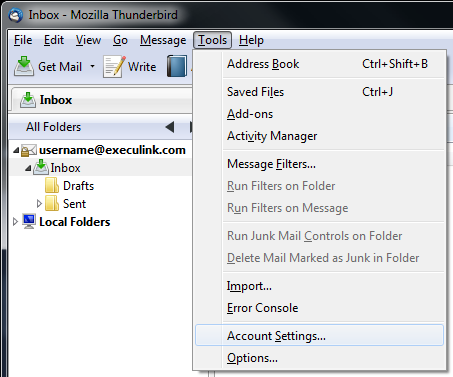This screenshot has width=453, height=377.
Task: Choose Saved Files from Tools menu
Action: [319, 92]
